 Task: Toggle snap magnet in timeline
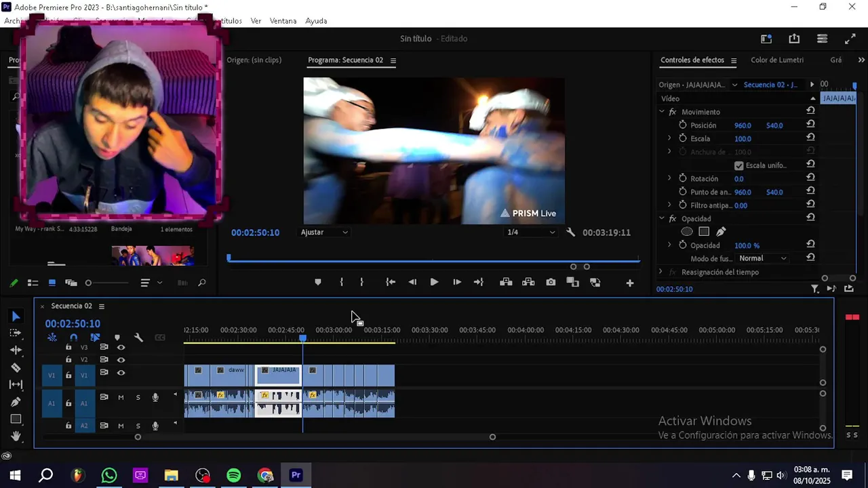(73, 338)
